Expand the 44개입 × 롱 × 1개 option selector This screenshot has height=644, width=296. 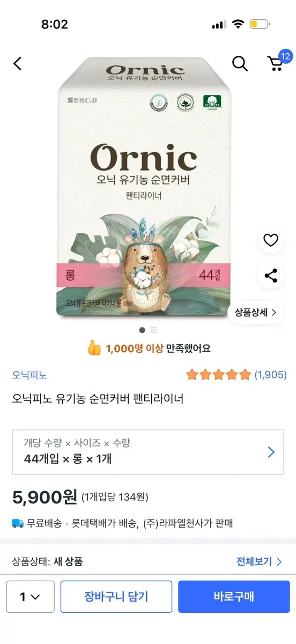[148, 452]
